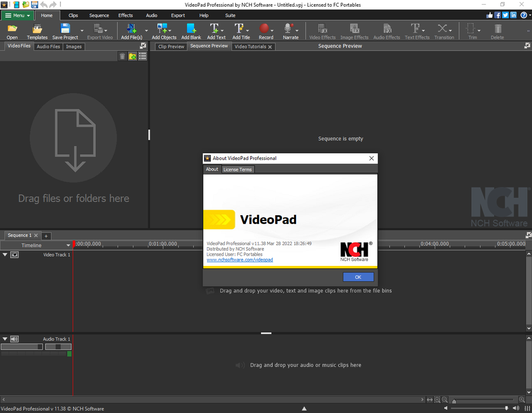Click the thumbs-up like icon

click(x=490, y=15)
